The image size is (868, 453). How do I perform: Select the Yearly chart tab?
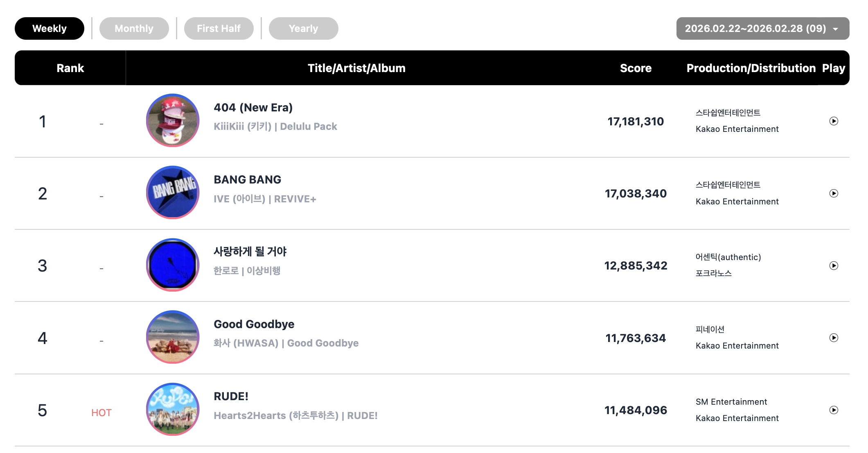(x=303, y=29)
